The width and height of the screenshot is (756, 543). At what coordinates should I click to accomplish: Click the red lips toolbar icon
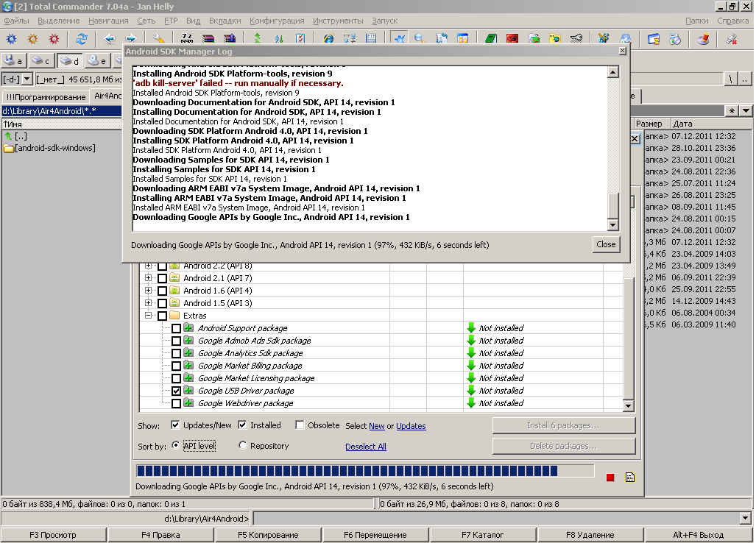click(x=512, y=38)
